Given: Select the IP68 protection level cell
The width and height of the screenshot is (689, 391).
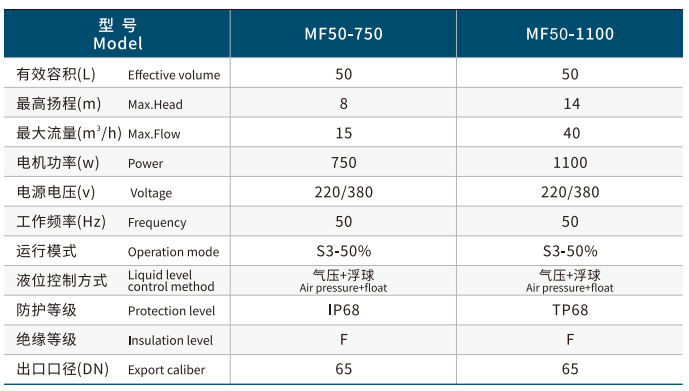Looking at the screenshot, I should pos(344,310).
